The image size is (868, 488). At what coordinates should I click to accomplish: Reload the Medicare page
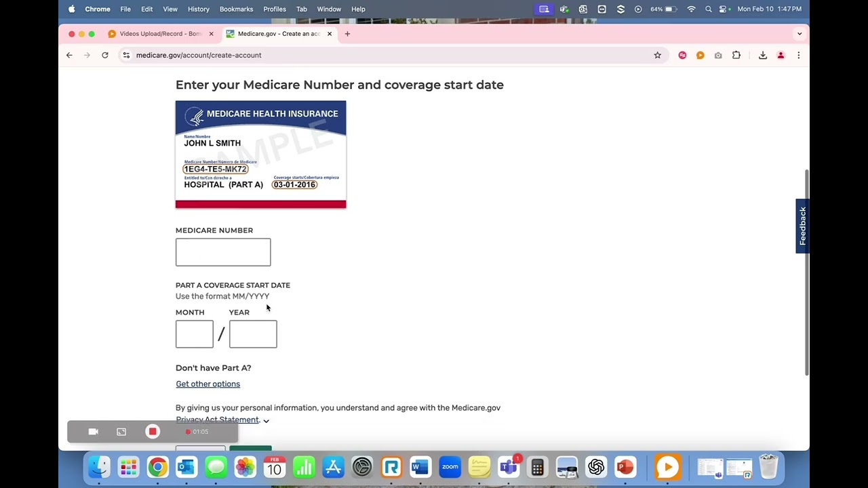point(105,55)
